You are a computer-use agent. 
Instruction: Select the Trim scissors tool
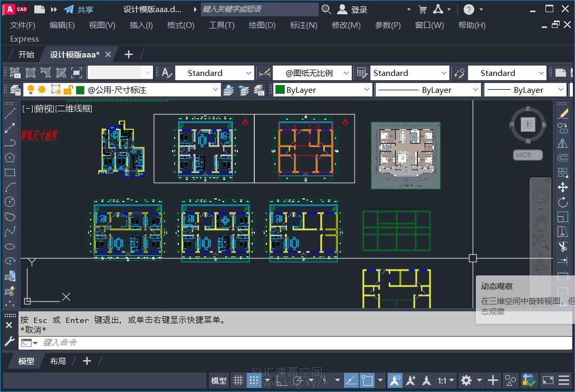pos(563,246)
